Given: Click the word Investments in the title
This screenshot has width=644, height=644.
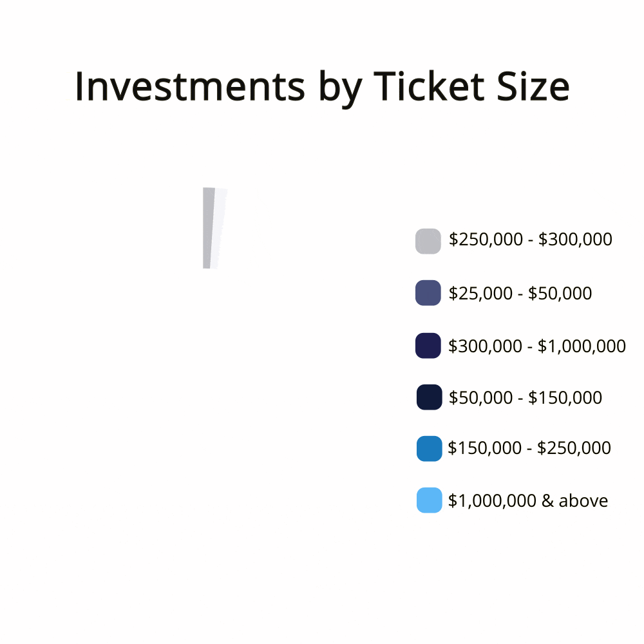Looking at the screenshot, I should 190,87.
